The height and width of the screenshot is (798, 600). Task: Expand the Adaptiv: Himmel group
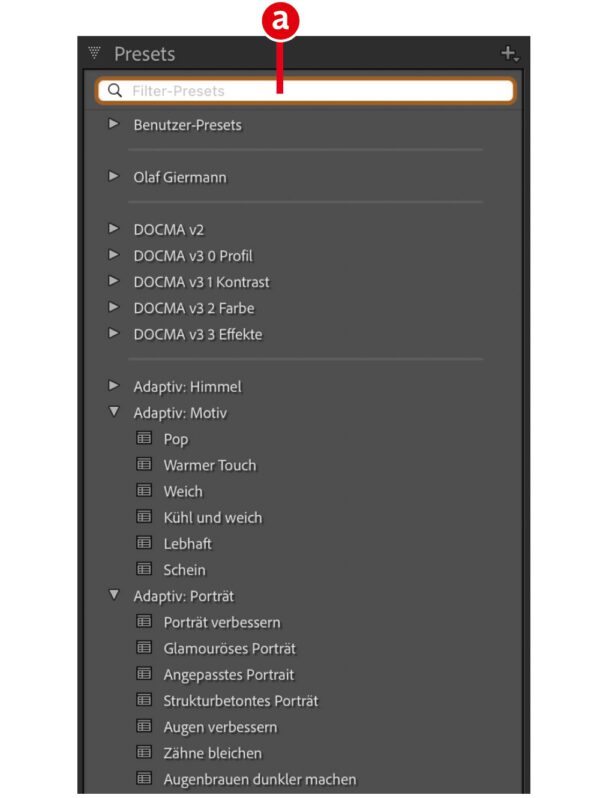point(114,385)
